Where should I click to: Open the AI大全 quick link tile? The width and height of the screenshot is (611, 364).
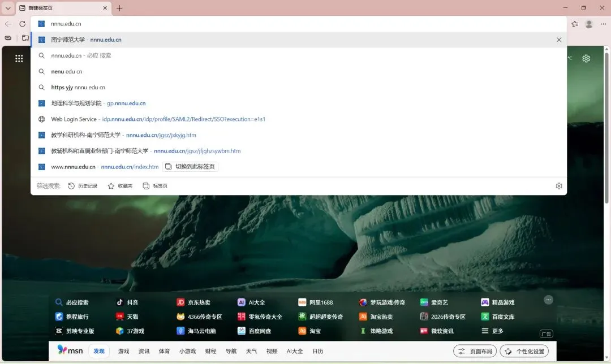coord(251,302)
